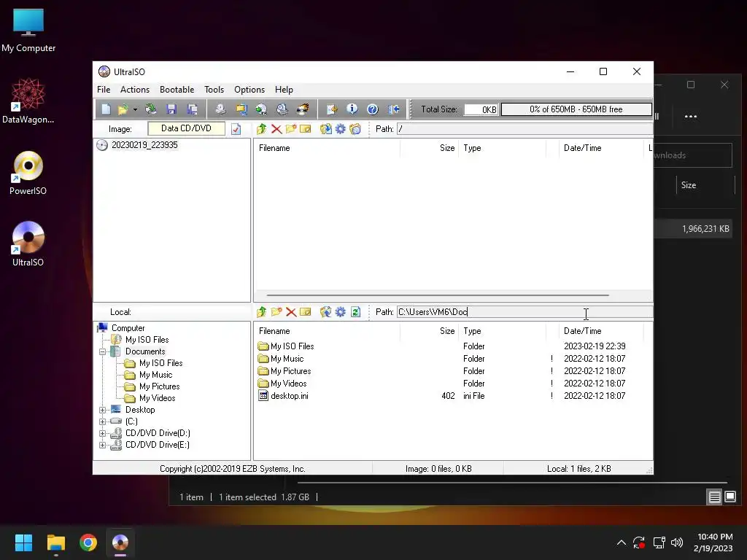The width and height of the screenshot is (747, 560).
Task: Click the Add files toolbar icon
Action: (x=332, y=109)
